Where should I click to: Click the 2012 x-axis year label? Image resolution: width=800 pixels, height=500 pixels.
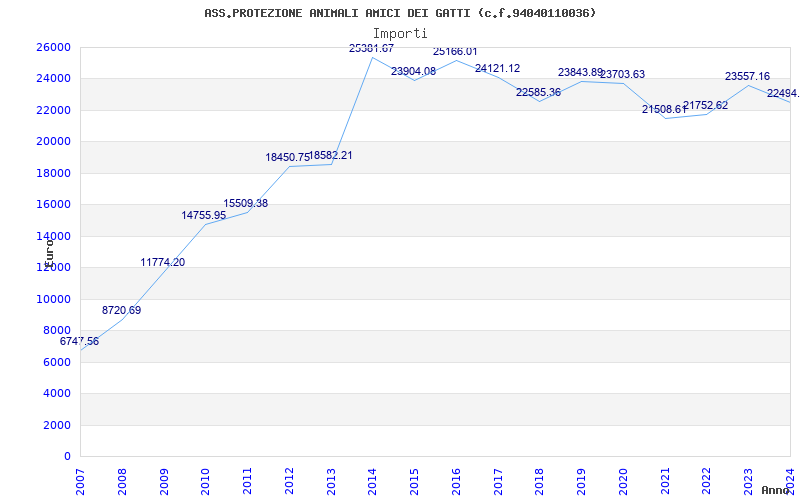[x=289, y=481]
